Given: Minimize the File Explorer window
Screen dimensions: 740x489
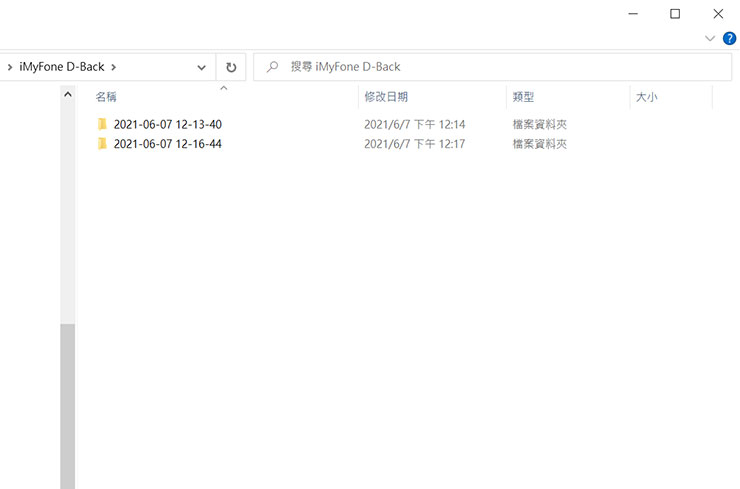Looking at the screenshot, I should 632,14.
